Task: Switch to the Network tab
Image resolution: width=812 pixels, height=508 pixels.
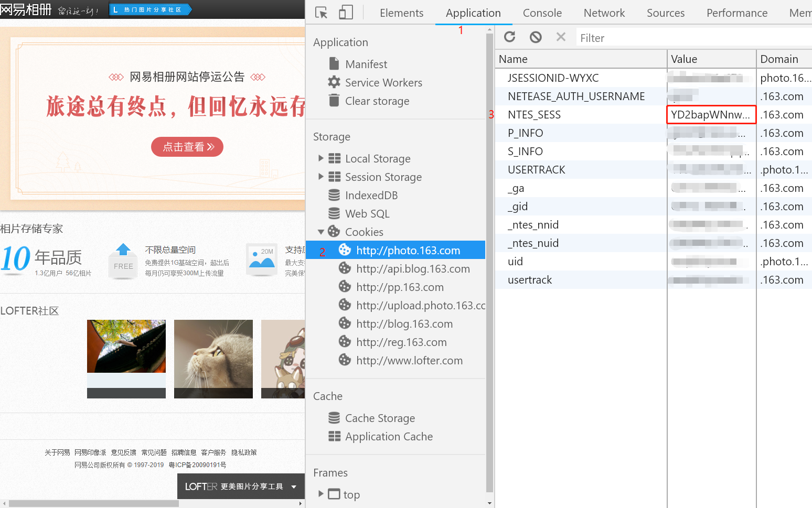Action: 604,13
